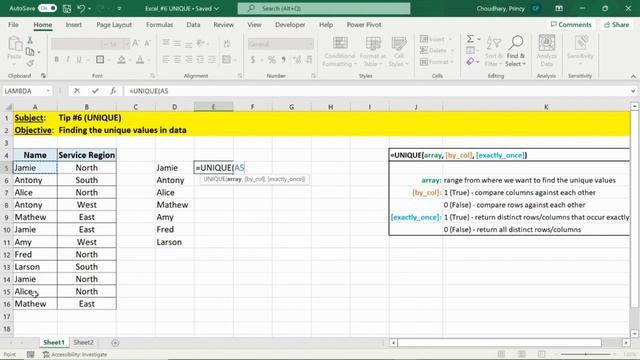The width and height of the screenshot is (640, 360).
Task: Select the Service Region header cell
Action: coord(87,155)
